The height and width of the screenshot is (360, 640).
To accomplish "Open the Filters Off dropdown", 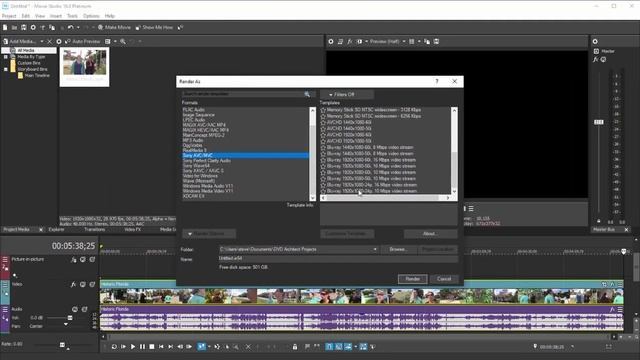I will pos(347,94).
